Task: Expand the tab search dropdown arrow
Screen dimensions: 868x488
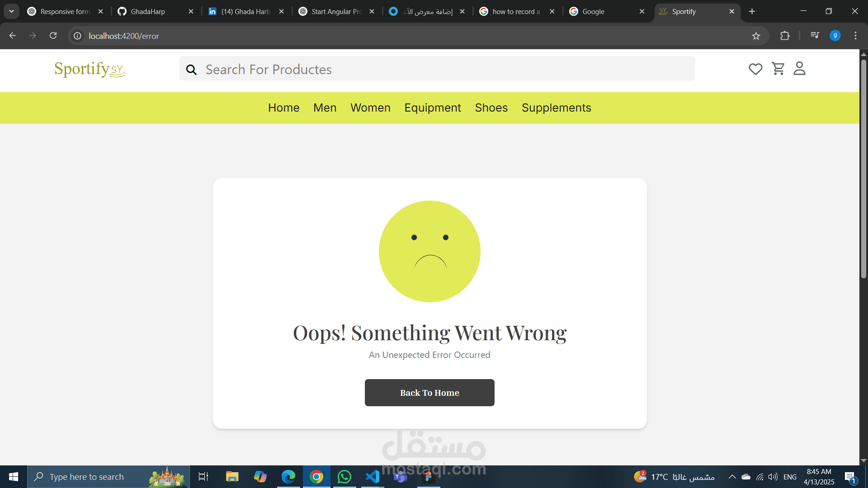Action: (11, 11)
